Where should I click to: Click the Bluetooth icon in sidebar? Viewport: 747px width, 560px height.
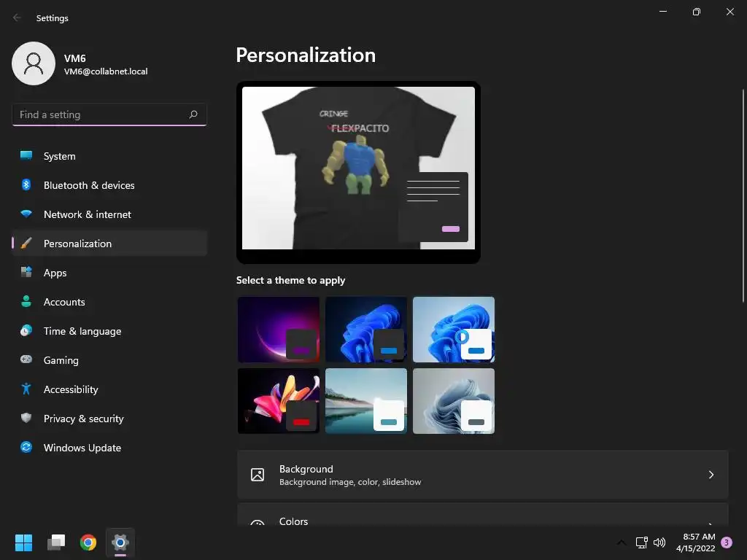[x=26, y=184]
